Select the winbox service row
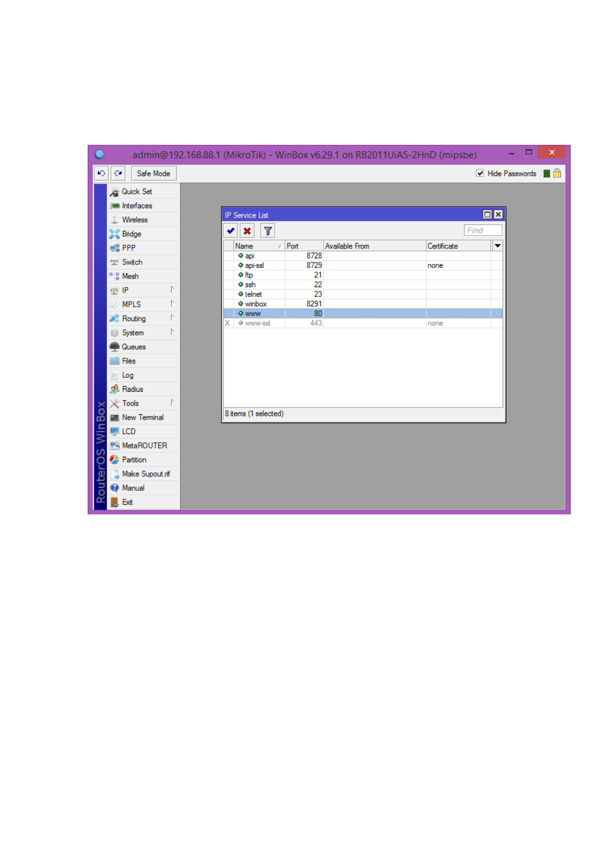Image resolution: width=614 pixels, height=868 pixels. pyautogui.click(x=363, y=304)
